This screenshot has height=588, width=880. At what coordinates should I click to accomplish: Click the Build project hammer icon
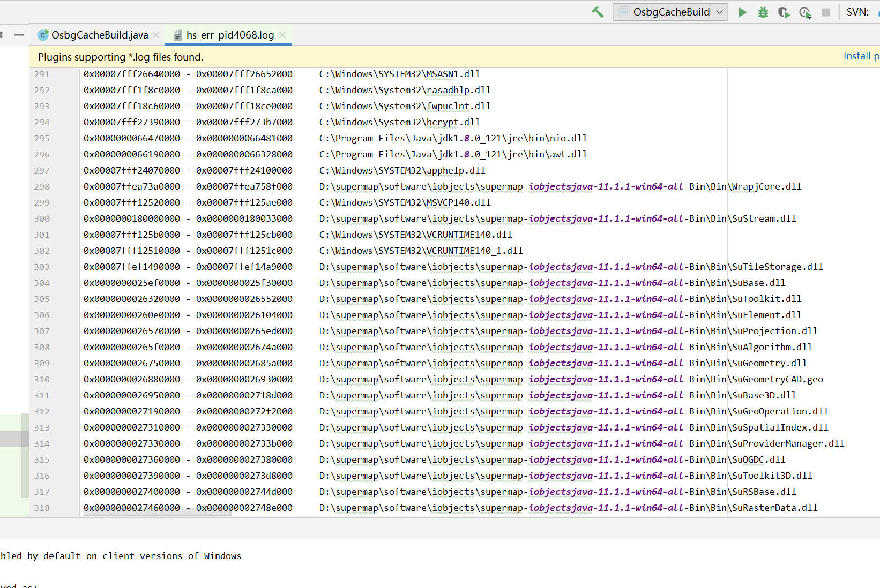coord(598,12)
